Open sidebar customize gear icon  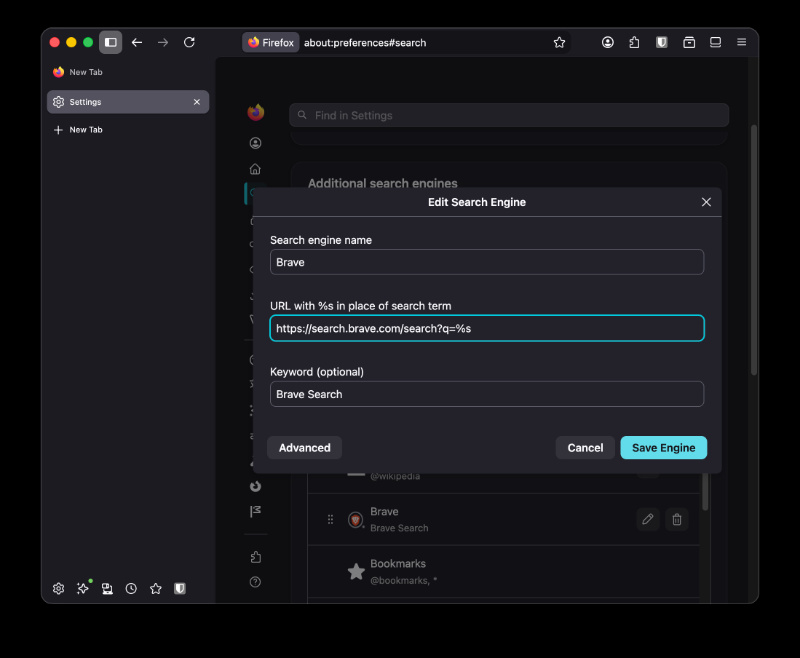[x=59, y=589]
